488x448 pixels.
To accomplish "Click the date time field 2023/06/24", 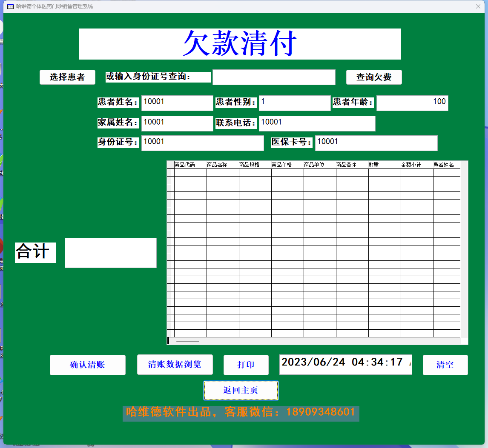I will [345, 364].
